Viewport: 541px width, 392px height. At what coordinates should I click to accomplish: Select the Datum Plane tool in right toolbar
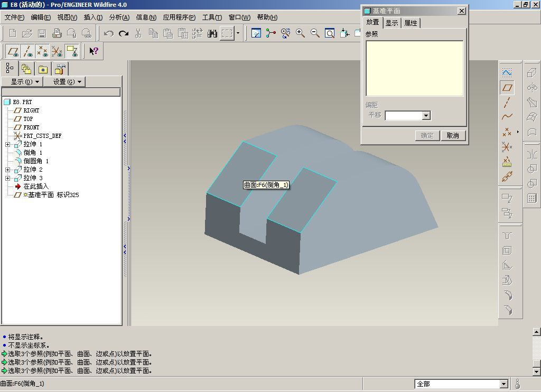tap(507, 88)
